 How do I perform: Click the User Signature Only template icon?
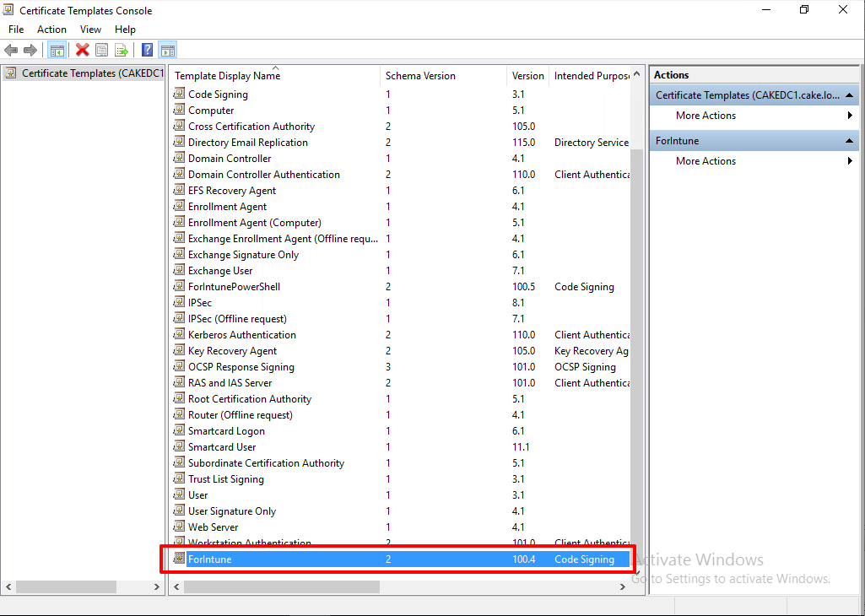point(179,511)
